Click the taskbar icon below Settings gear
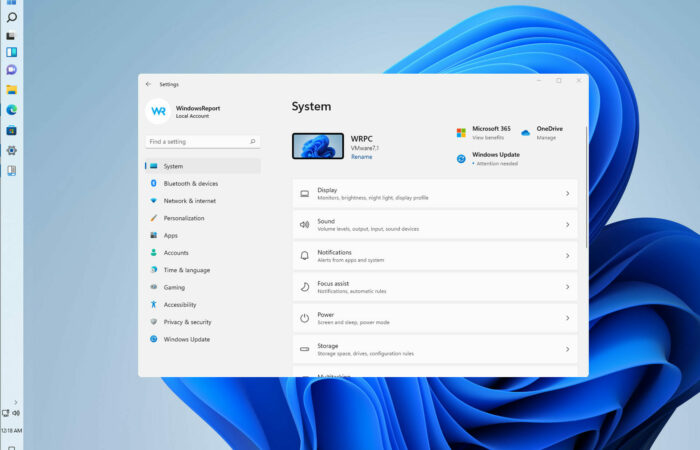Image resolution: width=700 pixels, height=450 pixels. click(12, 171)
